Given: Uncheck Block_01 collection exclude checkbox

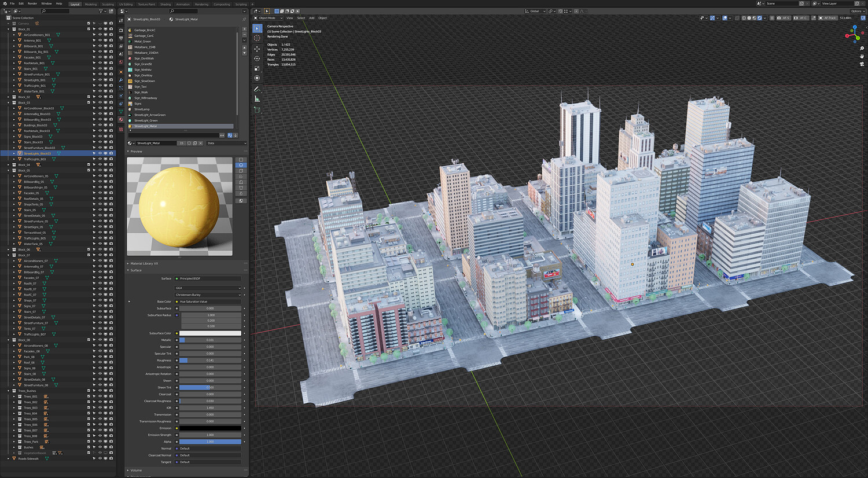Looking at the screenshot, I should point(89,29).
